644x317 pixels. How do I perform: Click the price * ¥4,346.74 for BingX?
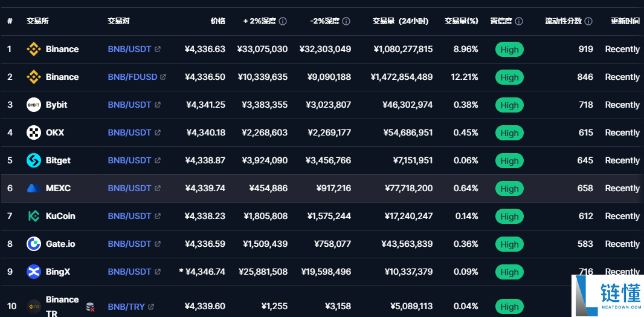(202, 272)
